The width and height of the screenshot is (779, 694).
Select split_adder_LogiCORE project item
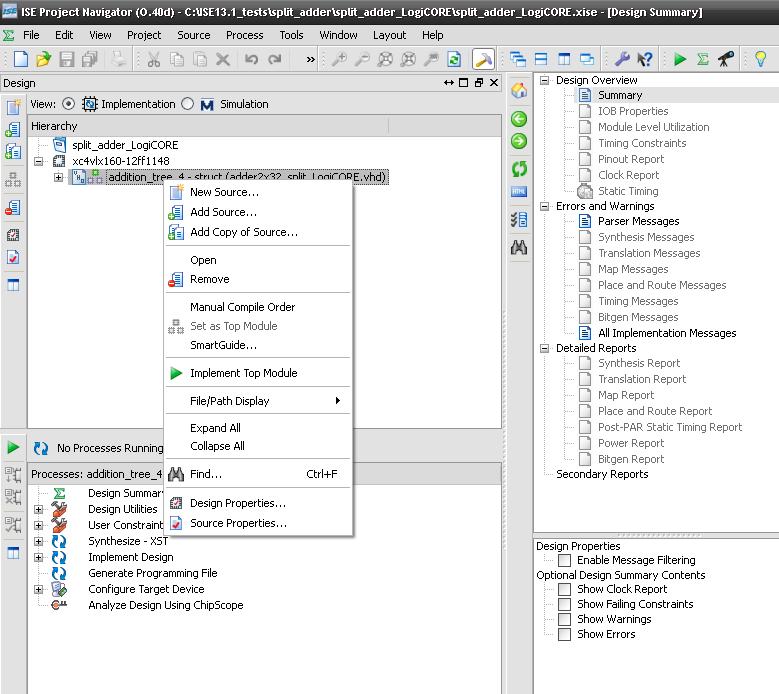125,145
